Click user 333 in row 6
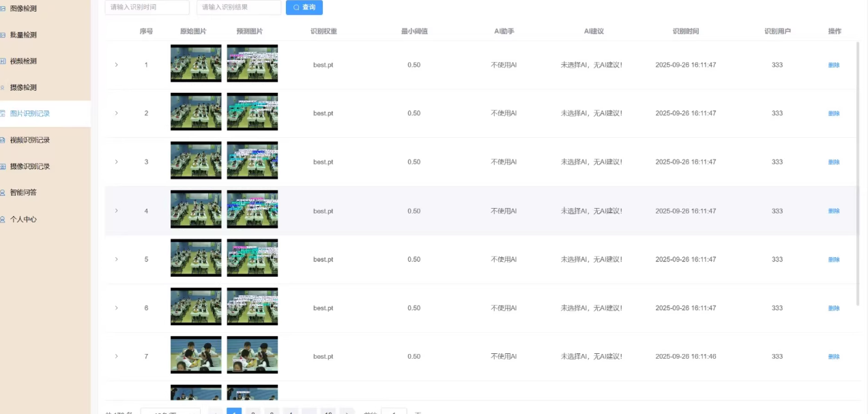Image resolution: width=868 pixels, height=414 pixels. coord(777,308)
